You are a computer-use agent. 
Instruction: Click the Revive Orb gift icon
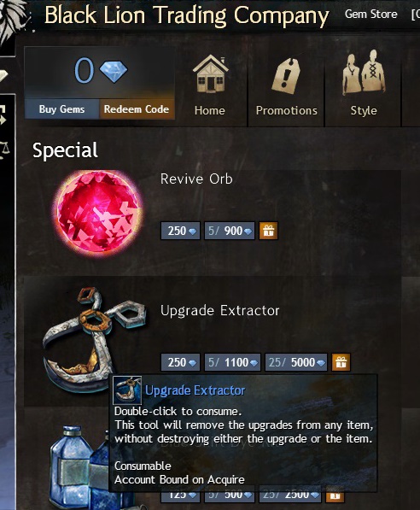(268, 231)
